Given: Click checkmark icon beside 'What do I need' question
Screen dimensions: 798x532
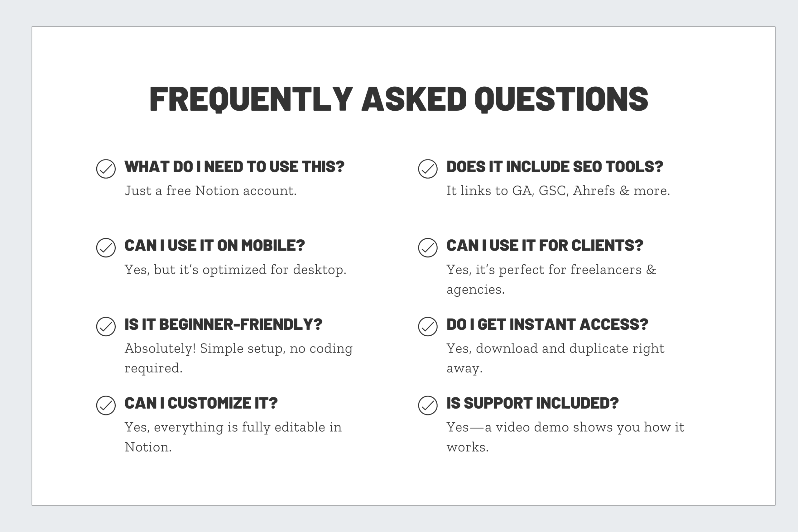Looking at the screenshot, I should pos(106,169).
